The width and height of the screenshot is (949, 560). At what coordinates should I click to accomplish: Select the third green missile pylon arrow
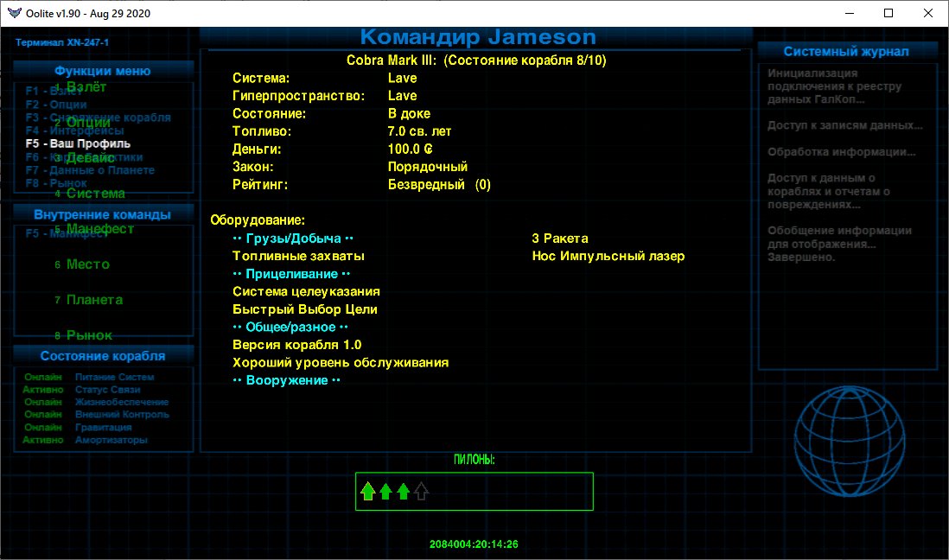coord(403,492)
